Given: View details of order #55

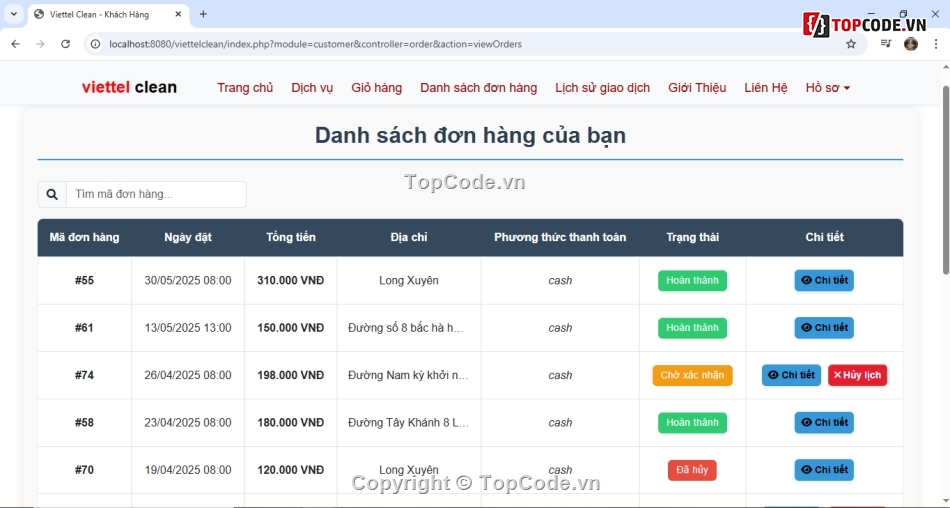Looking at the screenshot, I should coord(824,280).
